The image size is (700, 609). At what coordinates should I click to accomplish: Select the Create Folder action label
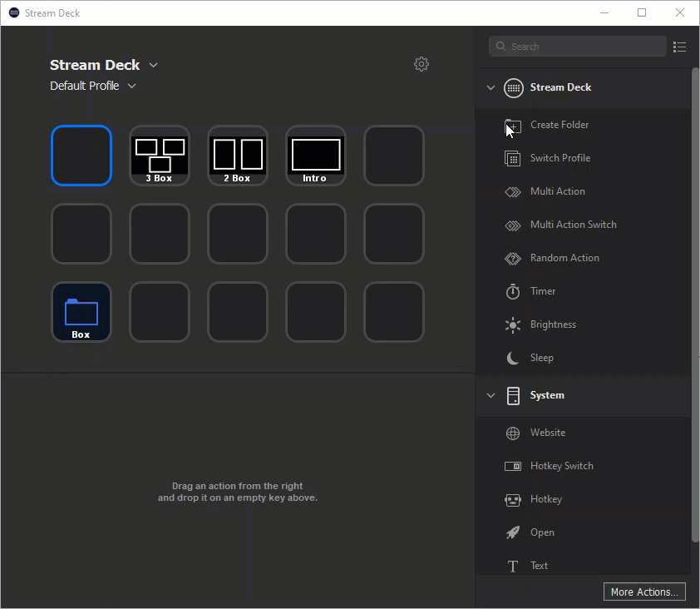[x=560, y=125]
